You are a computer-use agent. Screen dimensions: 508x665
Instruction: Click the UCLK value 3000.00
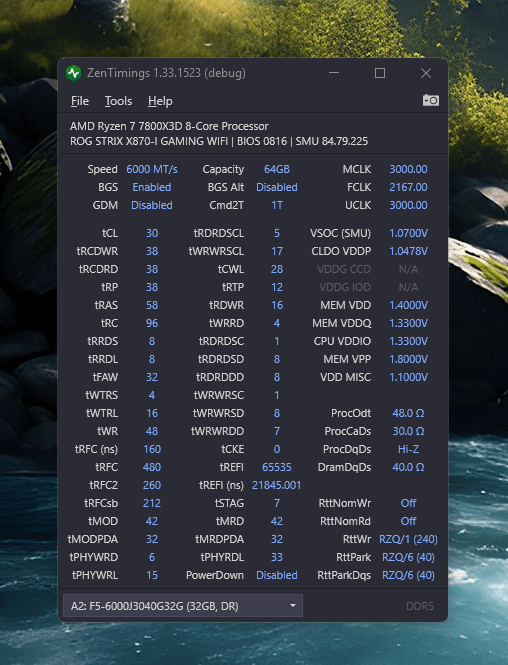(x=408, y=205)
